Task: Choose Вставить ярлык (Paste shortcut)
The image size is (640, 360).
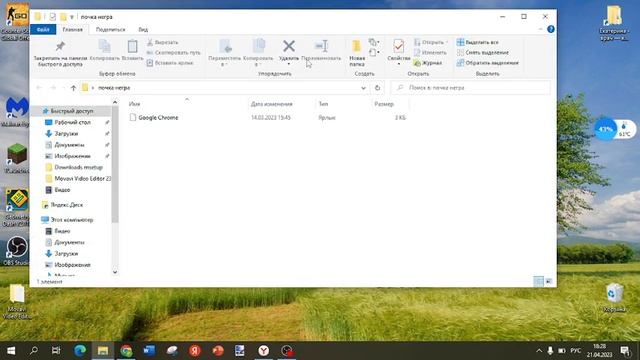Action: 170,63
